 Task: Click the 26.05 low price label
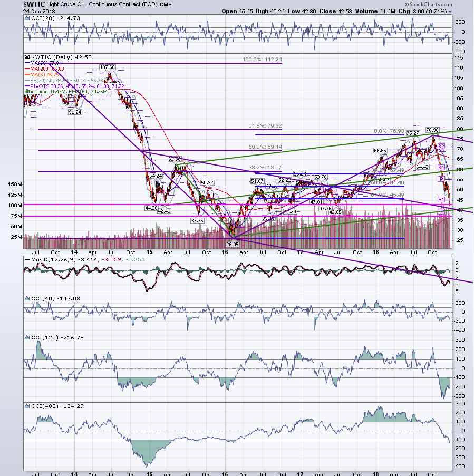(x=233, y=245)
